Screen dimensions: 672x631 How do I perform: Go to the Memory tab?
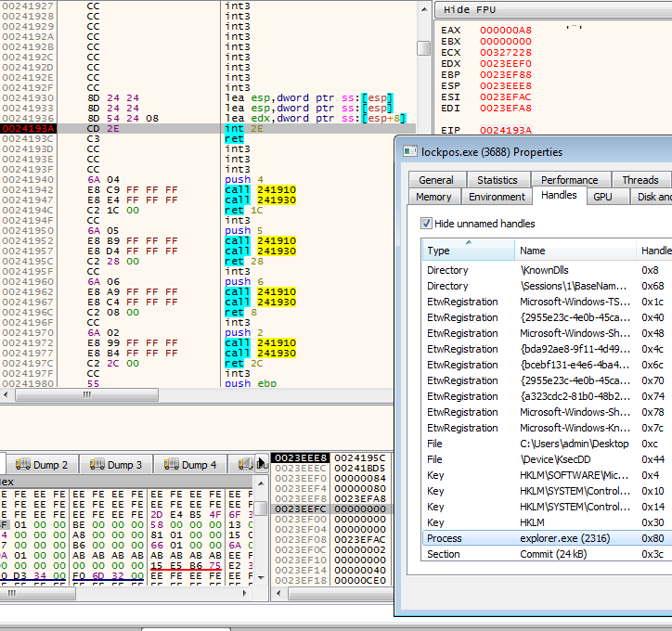[433, 197]
